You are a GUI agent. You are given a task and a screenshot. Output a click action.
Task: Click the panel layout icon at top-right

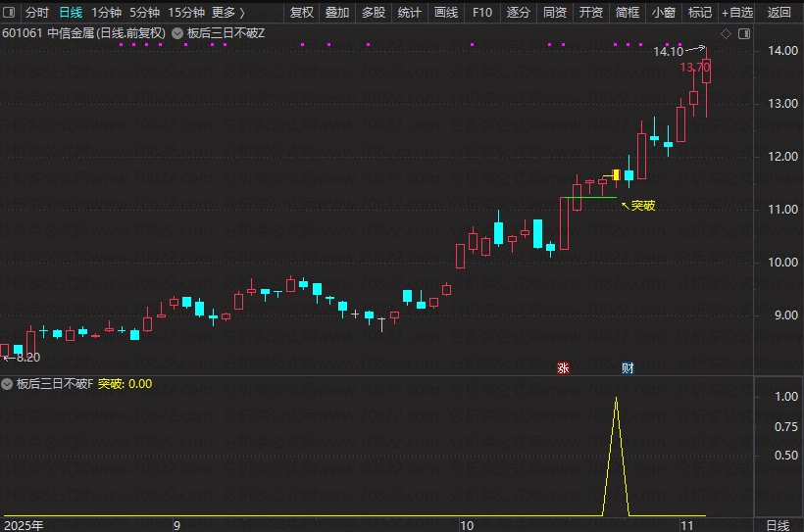[743, 33]
